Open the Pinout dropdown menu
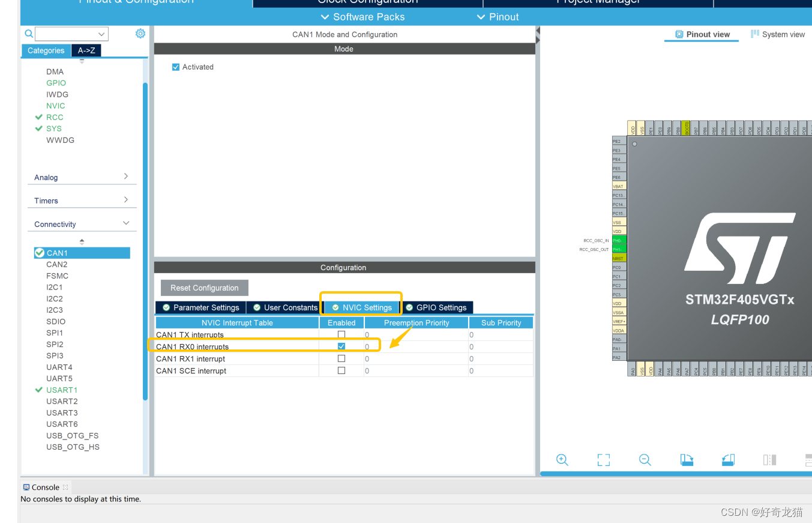The width and height of the screenshot is (812, 523). point(498,17)
